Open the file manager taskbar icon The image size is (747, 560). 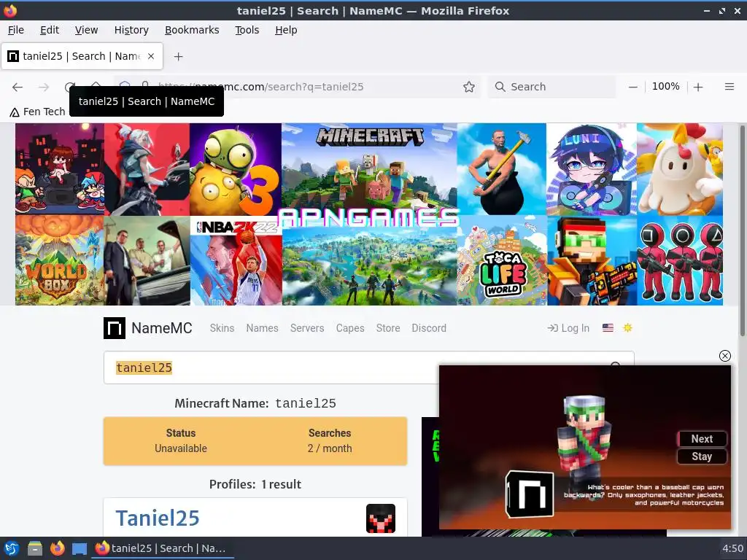35,548
